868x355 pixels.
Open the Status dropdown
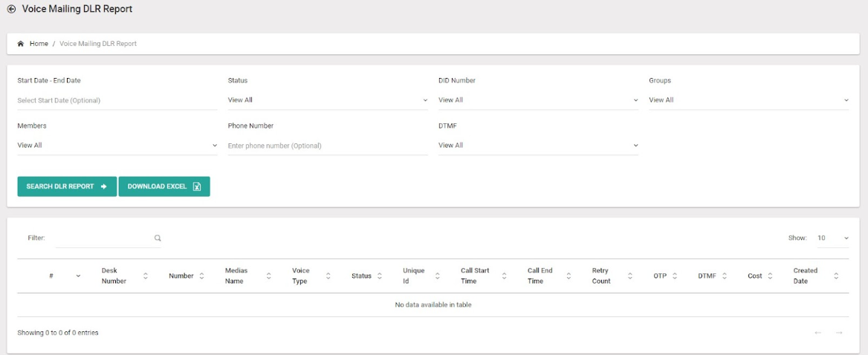coord(328,100)
